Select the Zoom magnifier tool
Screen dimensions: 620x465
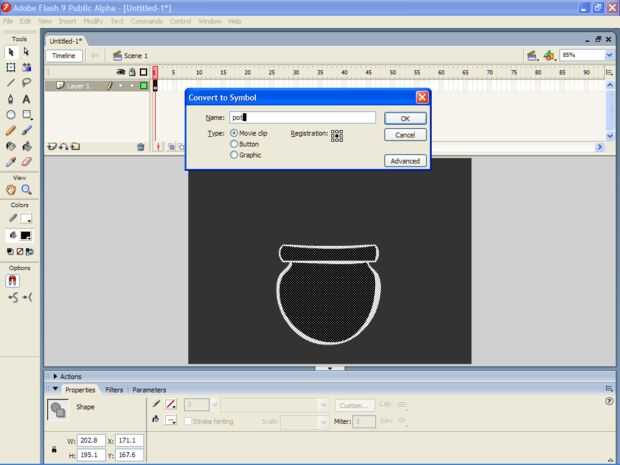pyautogui.click(x=26, y=190)
